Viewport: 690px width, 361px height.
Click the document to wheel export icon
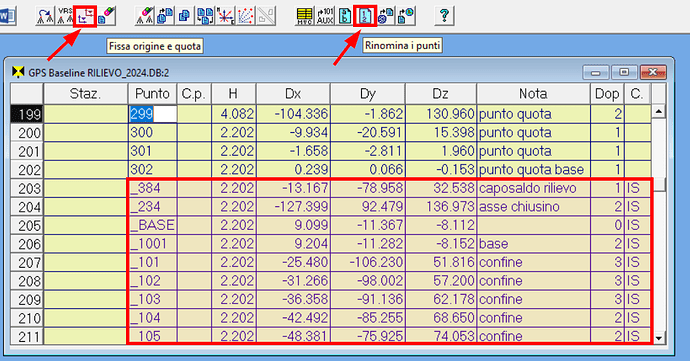point(386,16)
